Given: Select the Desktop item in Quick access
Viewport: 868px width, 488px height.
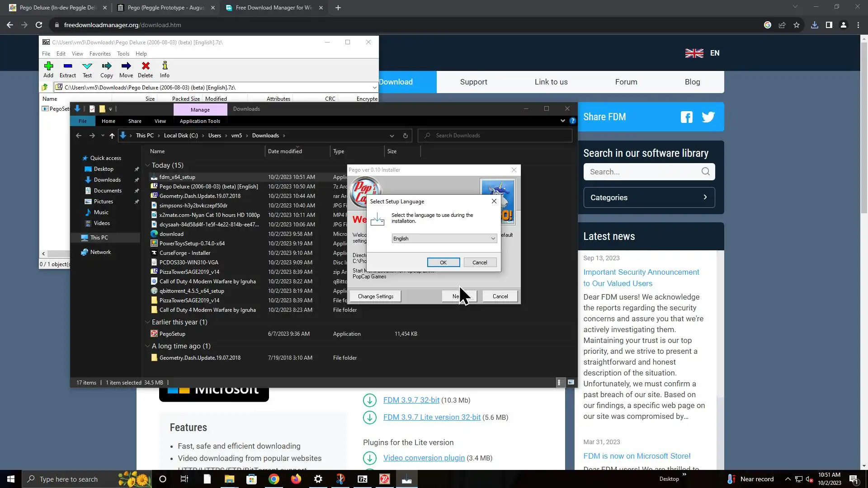Looking at the screenshot, I should click(104, 169).
